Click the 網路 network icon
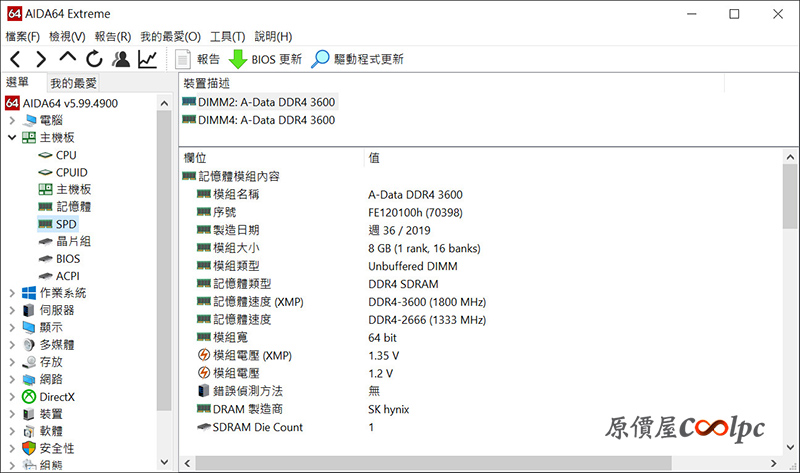The width and height of the screenshot is (800, 473). (29, 380)
